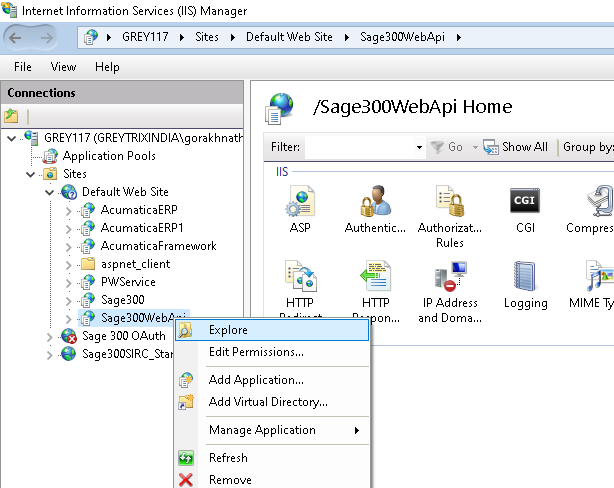Choose Edit Permissions from context menu
The height and width of the screenshot is (488, 614).
click(272, 352)
